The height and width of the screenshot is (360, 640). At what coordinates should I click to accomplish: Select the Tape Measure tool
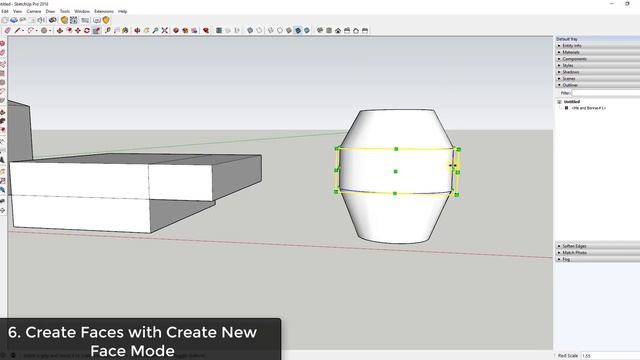(108, 31)
